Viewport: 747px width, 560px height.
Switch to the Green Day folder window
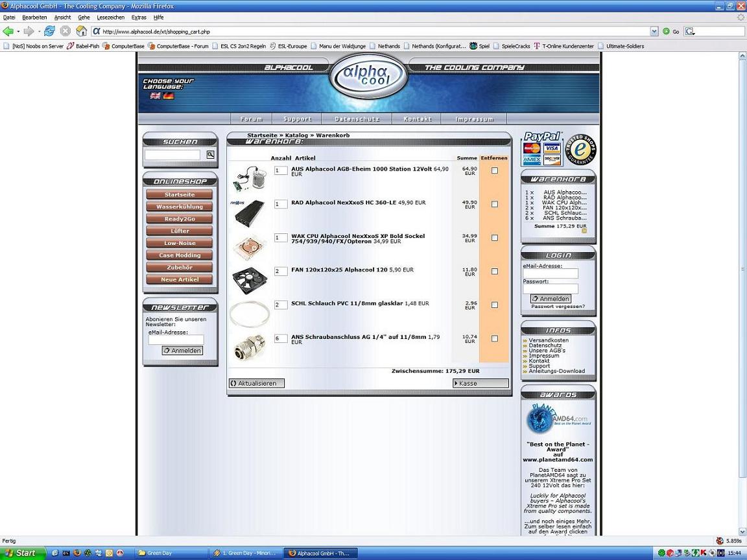171,553
